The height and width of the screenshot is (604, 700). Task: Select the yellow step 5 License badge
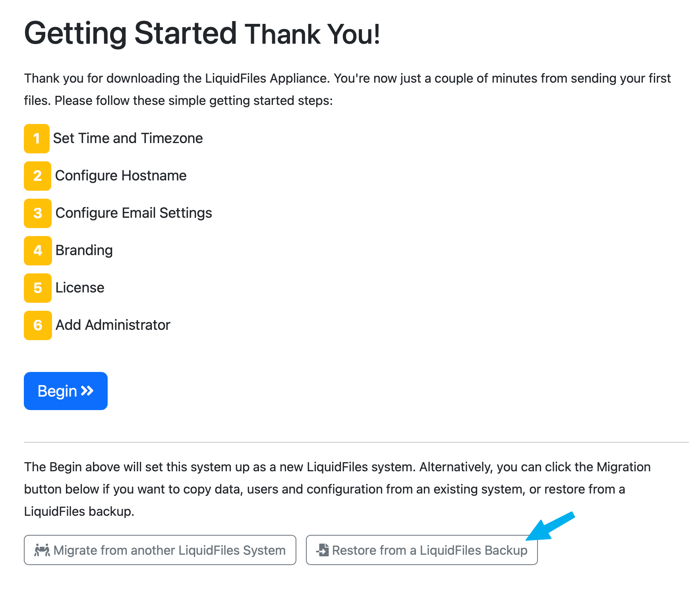pos(37,288)
